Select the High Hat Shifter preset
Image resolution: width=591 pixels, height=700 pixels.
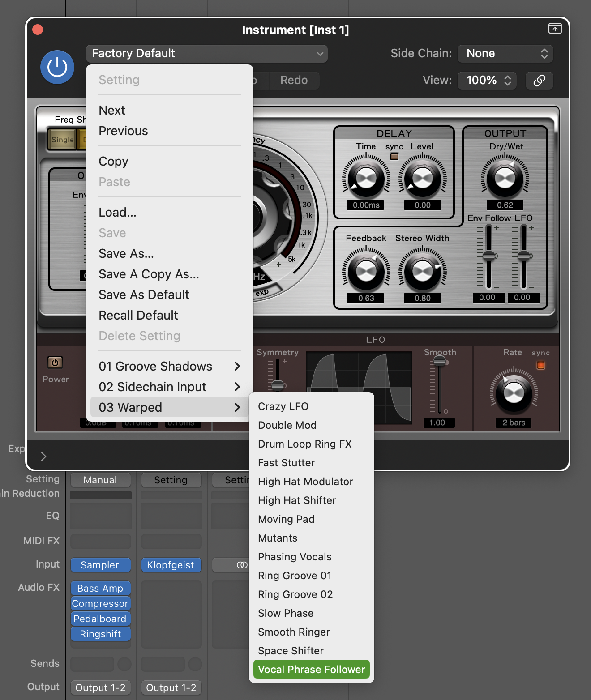point(312,500)
